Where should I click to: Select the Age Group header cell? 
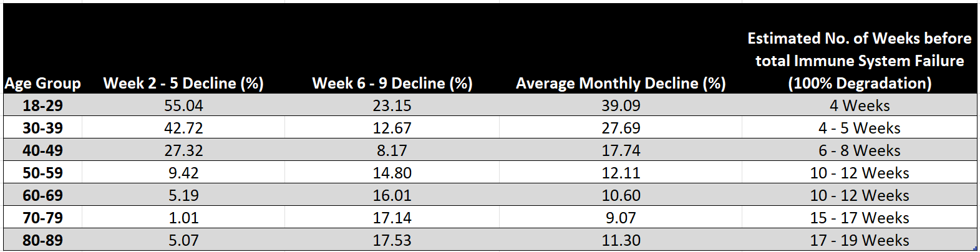(42, 83)
